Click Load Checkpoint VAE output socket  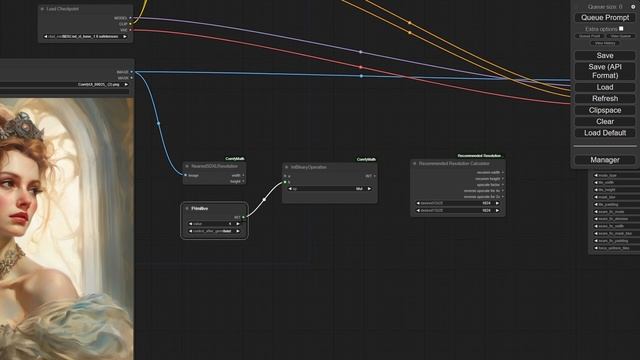click(131, 30)
